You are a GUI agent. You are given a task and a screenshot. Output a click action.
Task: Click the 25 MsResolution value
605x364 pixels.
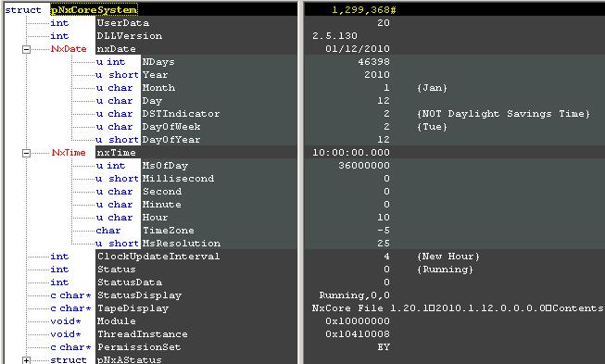(384, 244)
